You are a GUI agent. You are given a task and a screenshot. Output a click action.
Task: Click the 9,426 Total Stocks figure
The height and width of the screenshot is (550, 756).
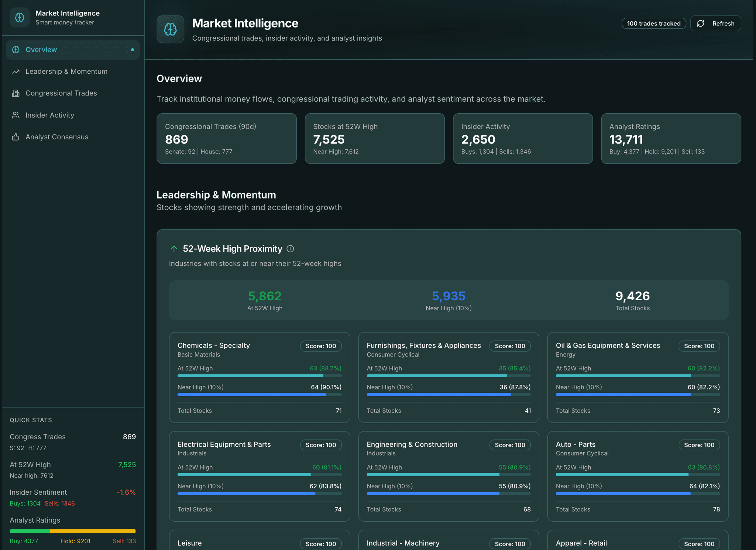point(632,296)
